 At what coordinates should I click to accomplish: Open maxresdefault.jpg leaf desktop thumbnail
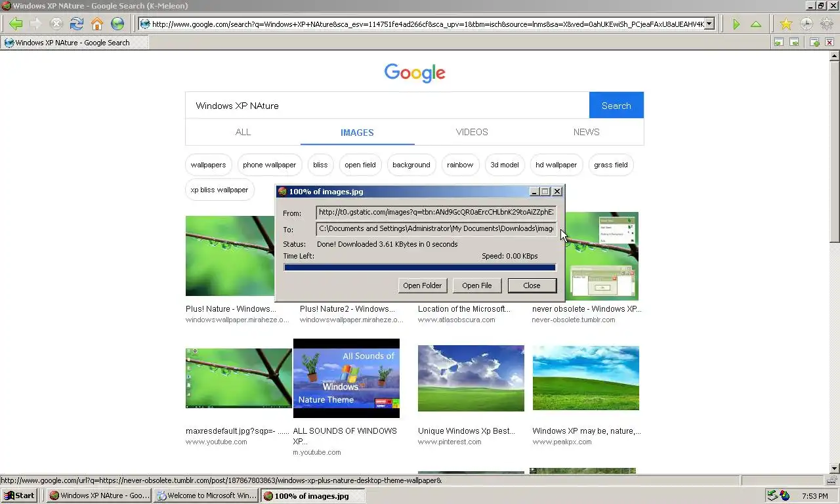coord(239,378)
